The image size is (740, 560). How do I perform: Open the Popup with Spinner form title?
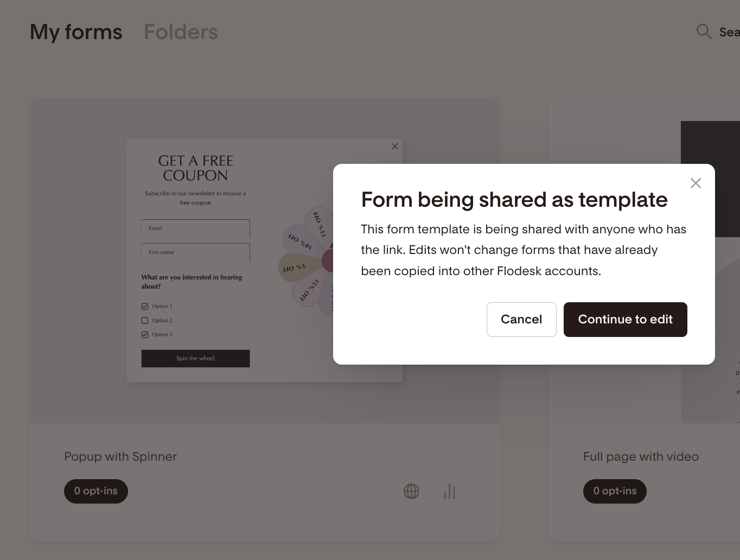[x=120, y=457]
